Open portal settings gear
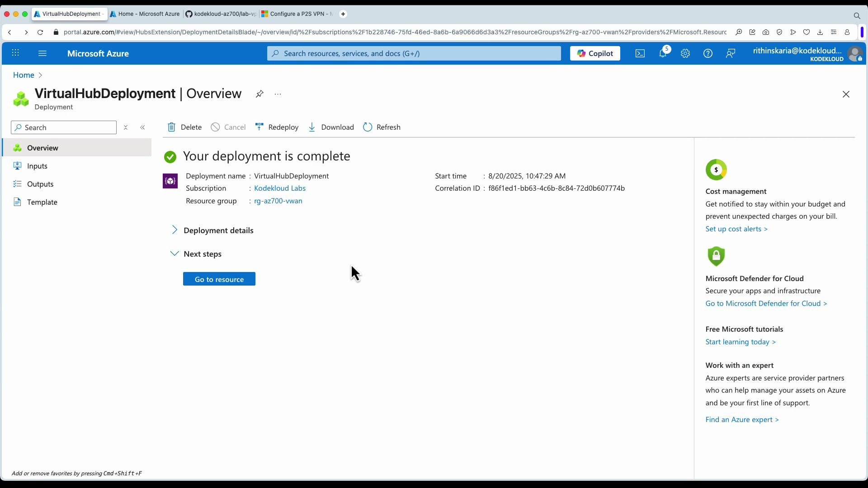Image resolution: width=868 pixels, height=488 pixels. [x=685, y=53]
